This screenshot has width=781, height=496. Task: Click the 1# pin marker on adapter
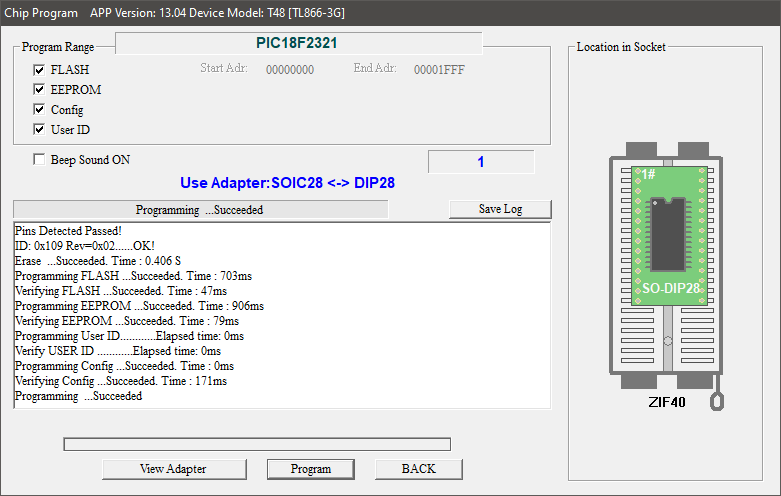[x=648, y=174]
